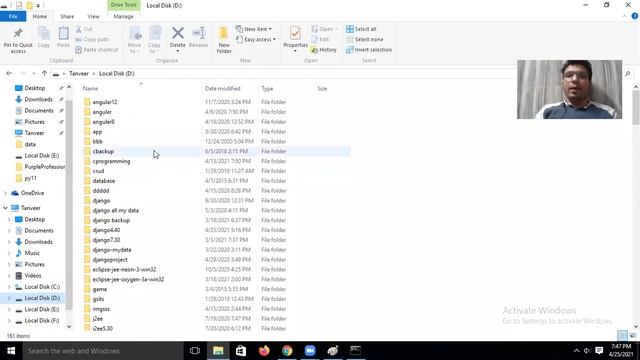640x360 pixels.
Task: Sort by the Name column header
Action: (141, 88)
